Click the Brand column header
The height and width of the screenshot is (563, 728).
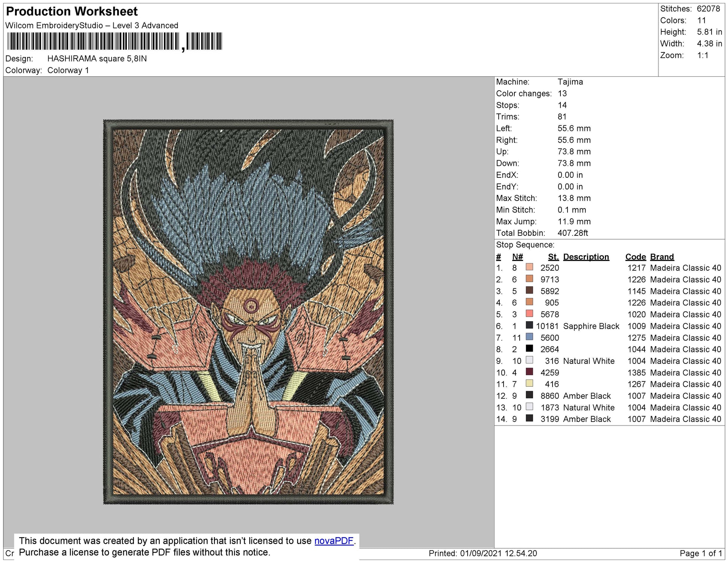coord(662,257)
